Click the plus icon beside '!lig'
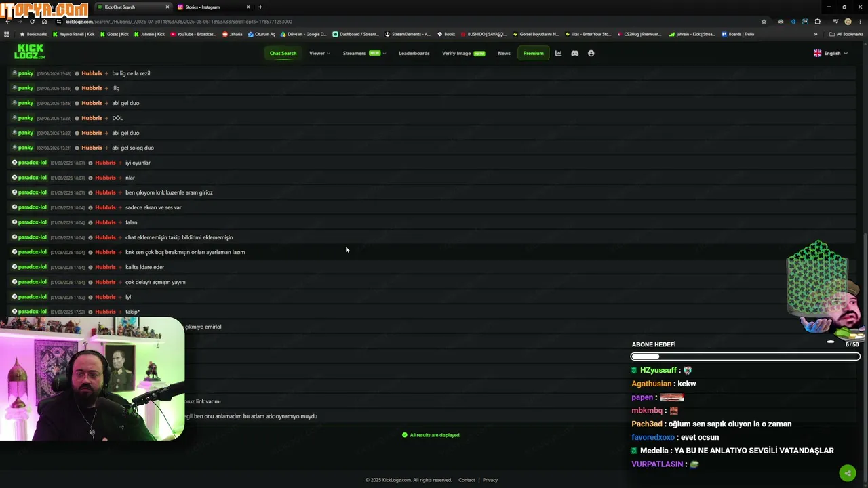The width and height of the screenshot is (868, 488). [106, 88]
